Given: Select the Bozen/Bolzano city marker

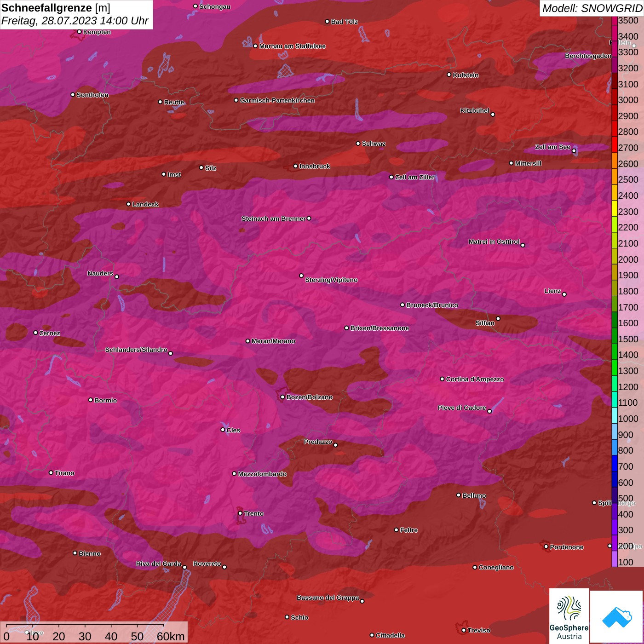Looking at the screenshot, I should 282,397.
